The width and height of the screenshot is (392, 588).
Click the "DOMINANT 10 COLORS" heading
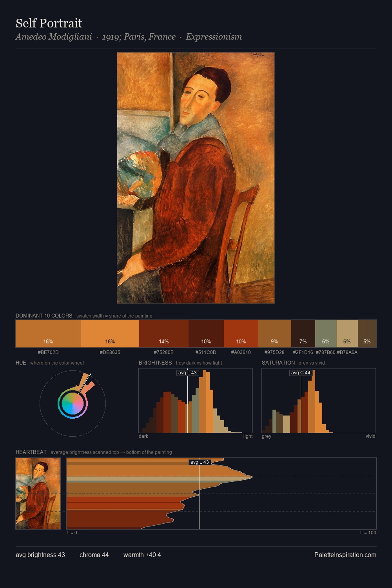tap(44, 316)
